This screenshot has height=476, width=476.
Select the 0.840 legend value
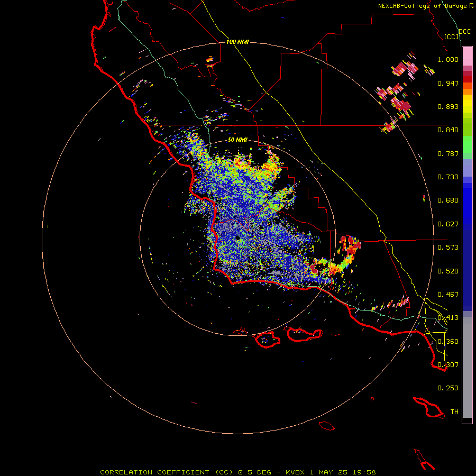[448, 130]
